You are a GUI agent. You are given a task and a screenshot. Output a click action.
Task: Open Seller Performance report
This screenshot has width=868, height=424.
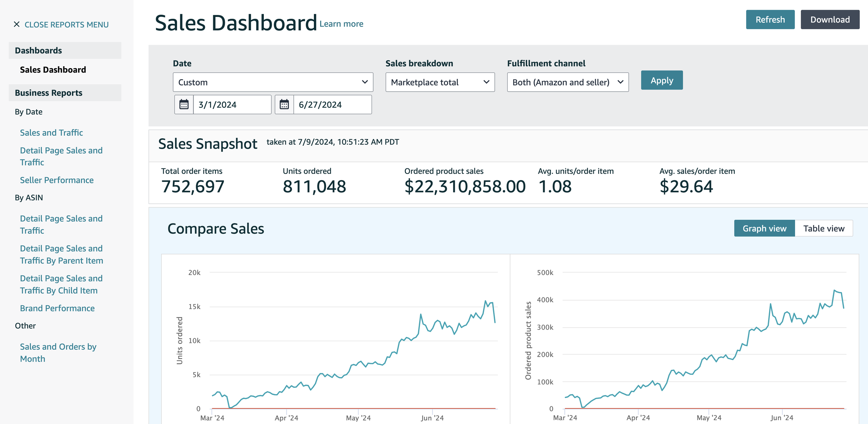[x=57, y=180]
